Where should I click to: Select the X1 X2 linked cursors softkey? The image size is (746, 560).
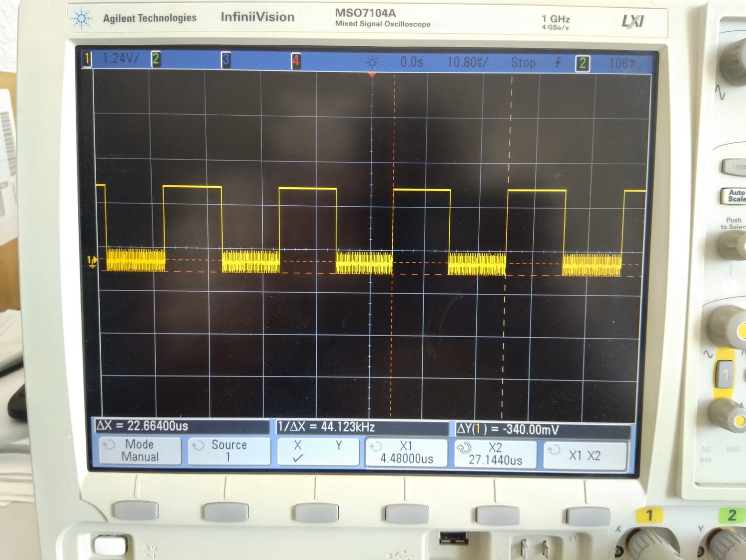click(585, 455)
